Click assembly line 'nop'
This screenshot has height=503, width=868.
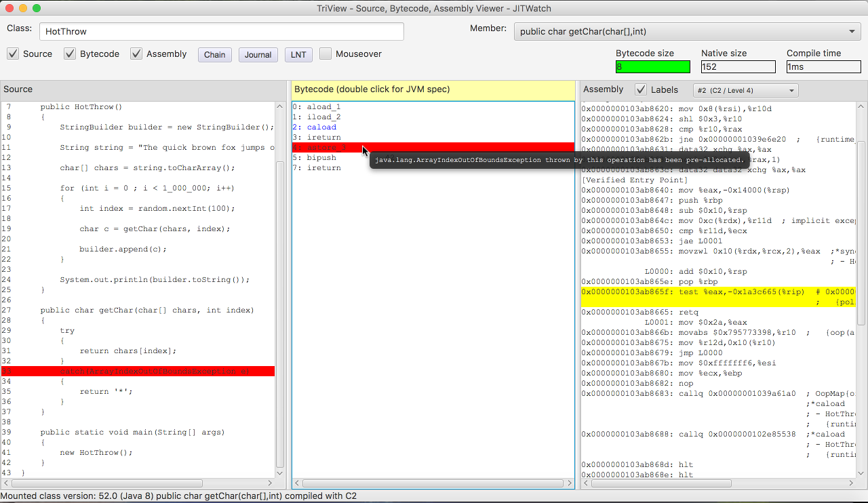(x=637, y=383)
